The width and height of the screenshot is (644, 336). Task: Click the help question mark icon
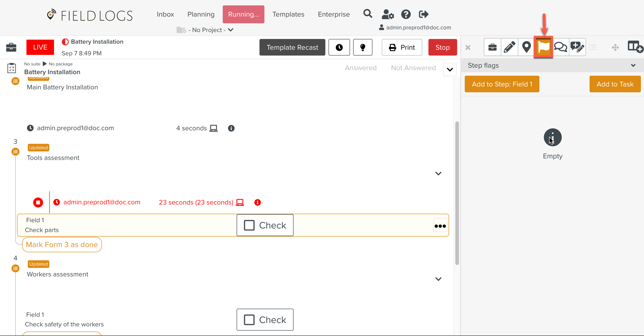coord(406,14)
